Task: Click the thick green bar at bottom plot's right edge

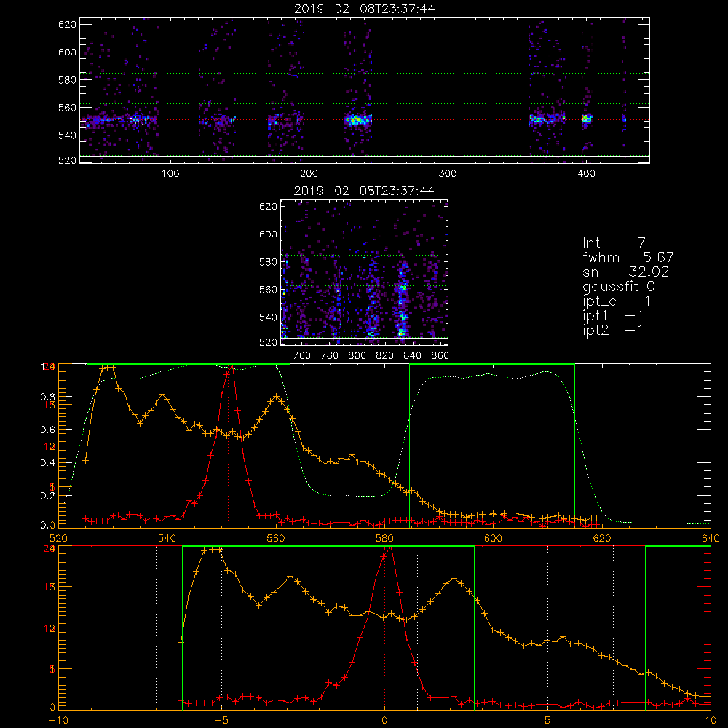Action: click(x=678, y=547)
